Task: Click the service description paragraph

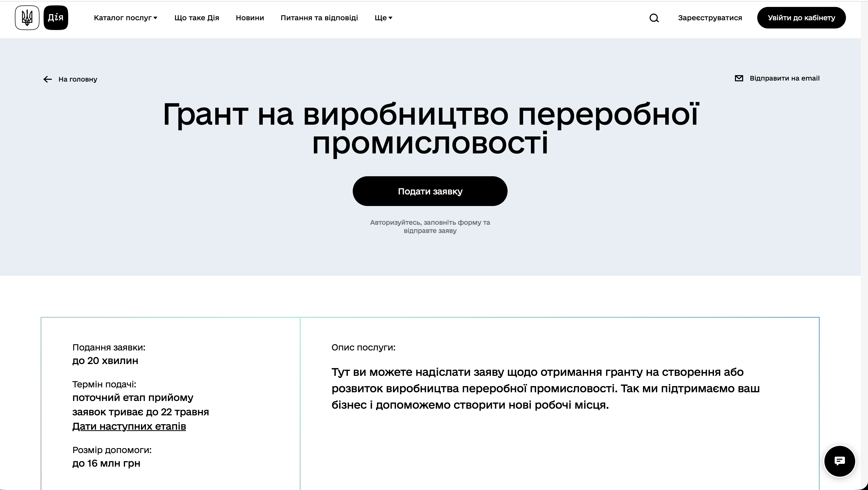Action: point(546,388)
